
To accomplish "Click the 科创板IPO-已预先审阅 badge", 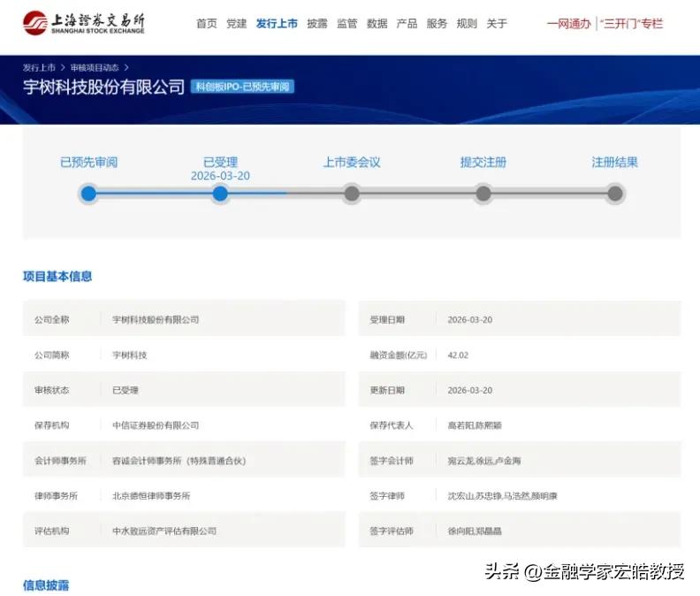I will (242, 87).
